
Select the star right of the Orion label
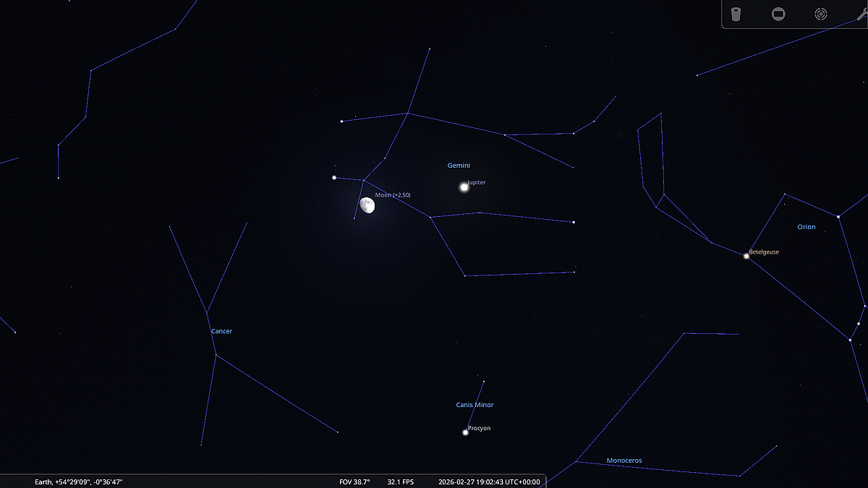(838, 216)
